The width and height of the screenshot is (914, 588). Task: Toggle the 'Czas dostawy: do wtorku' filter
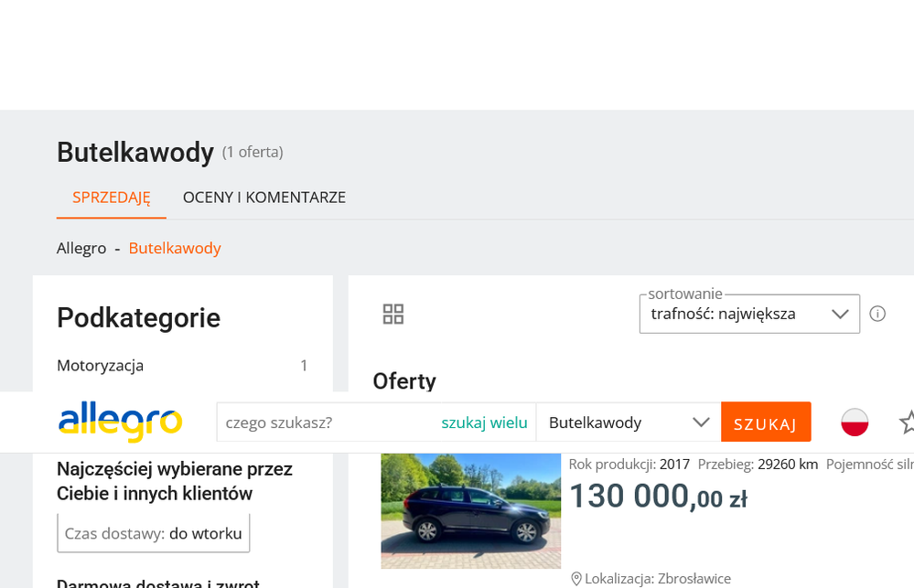pos(153,533)
